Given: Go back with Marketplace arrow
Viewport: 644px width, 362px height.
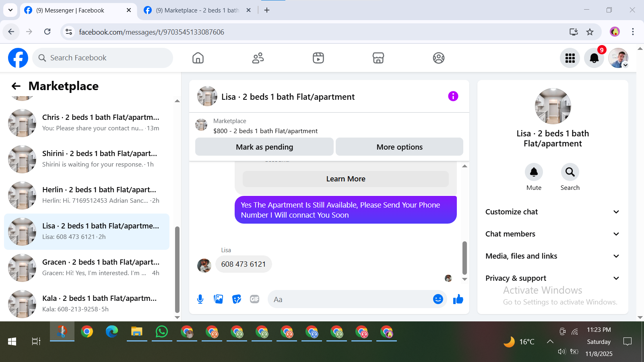Looking at the screenshot, I should pyautogui.click(x=16, y=86).
